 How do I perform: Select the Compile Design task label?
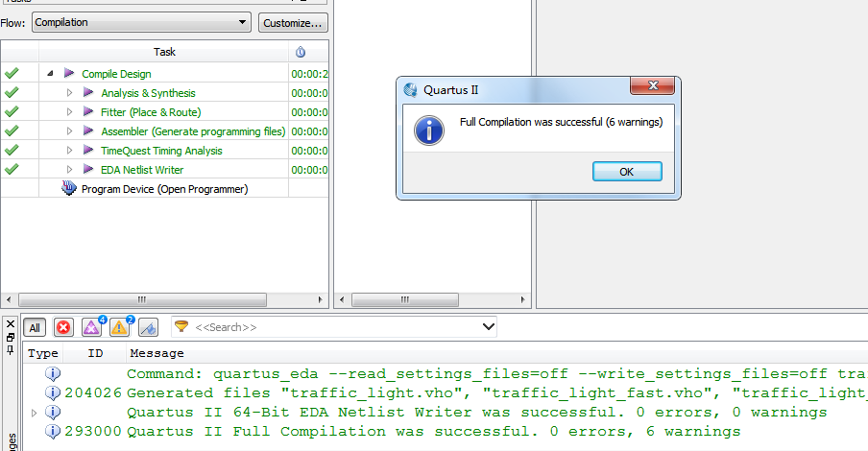point(116,74)
